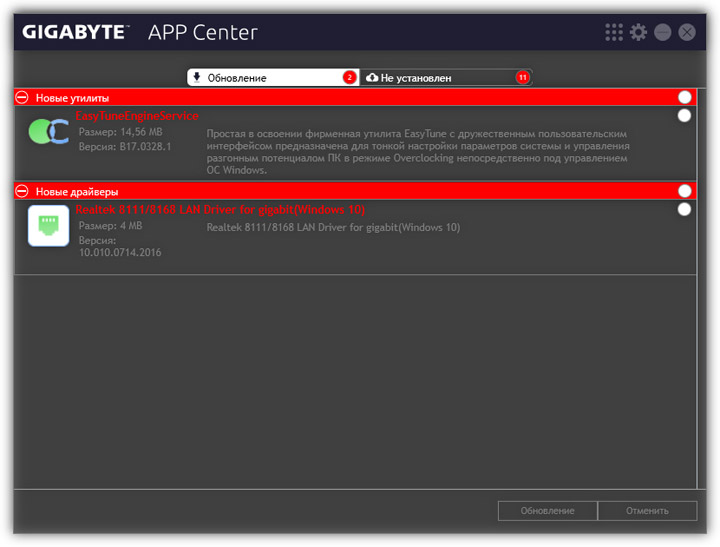Image resolution: width=720 pixels, height=547 pixels.
Task: Click Realtek 8111/8168 LAN Driver red title
Action: tap(220, 209)
